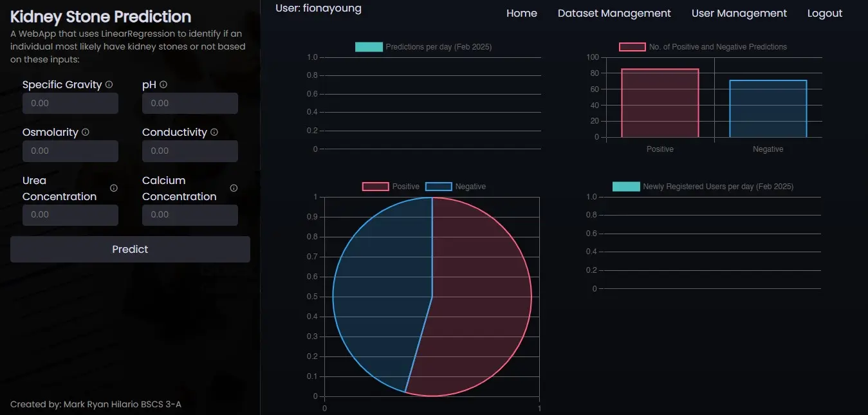Click the bar chart legend color box
Image resolution: width=868 pixels, height=415 pixels.
pos(632,47)
